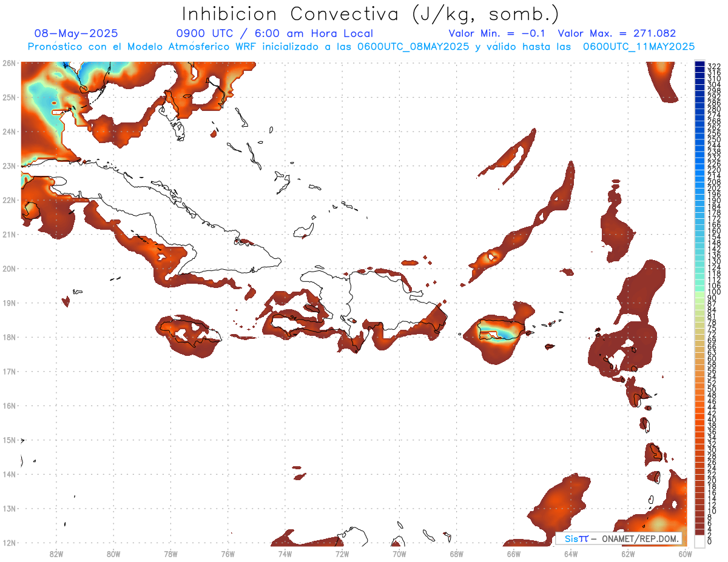Screen dimensions: 728x562
Task: Click the 25N latitude label
Action: pos(8,98)
